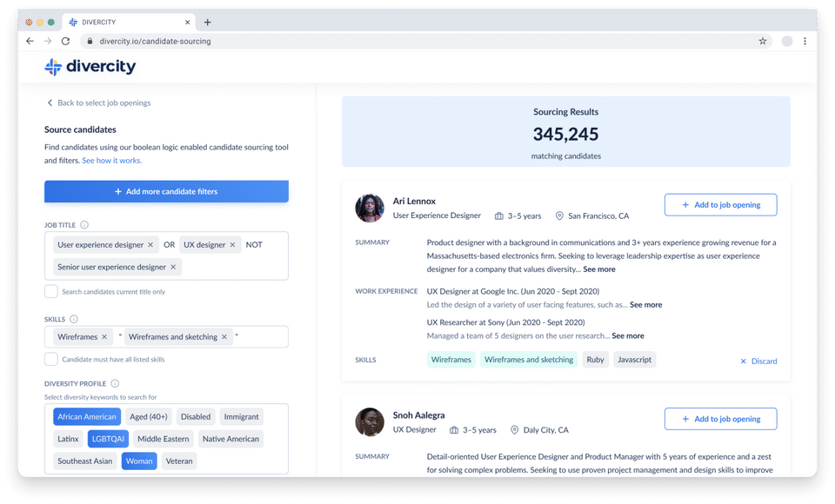Bookmark this page with the star icon

point(763,41)
